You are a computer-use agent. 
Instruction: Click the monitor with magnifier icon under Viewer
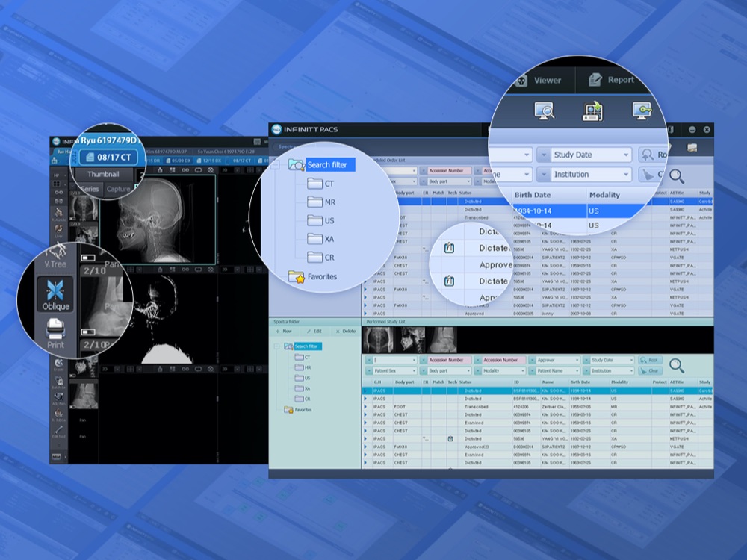pos(544,112)
